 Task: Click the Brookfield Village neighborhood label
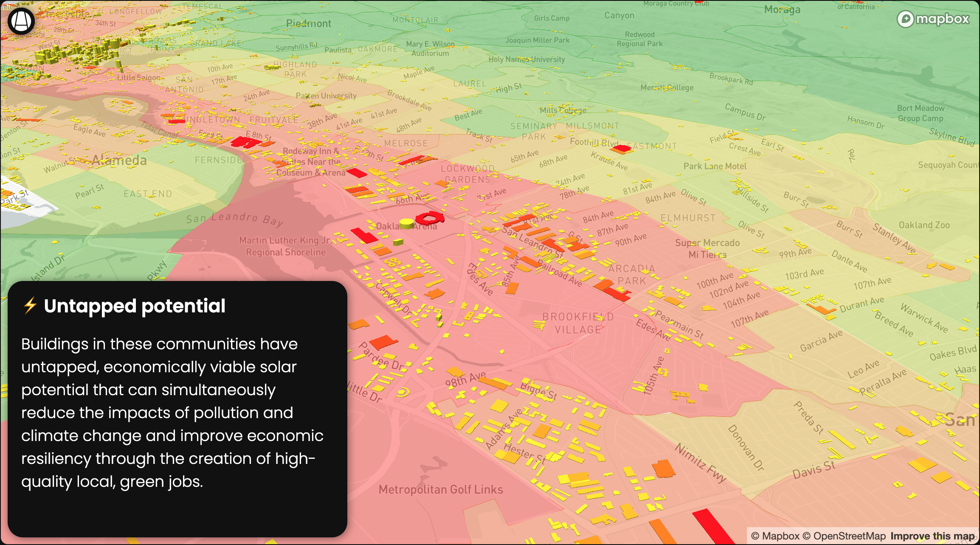coord(578,323)
